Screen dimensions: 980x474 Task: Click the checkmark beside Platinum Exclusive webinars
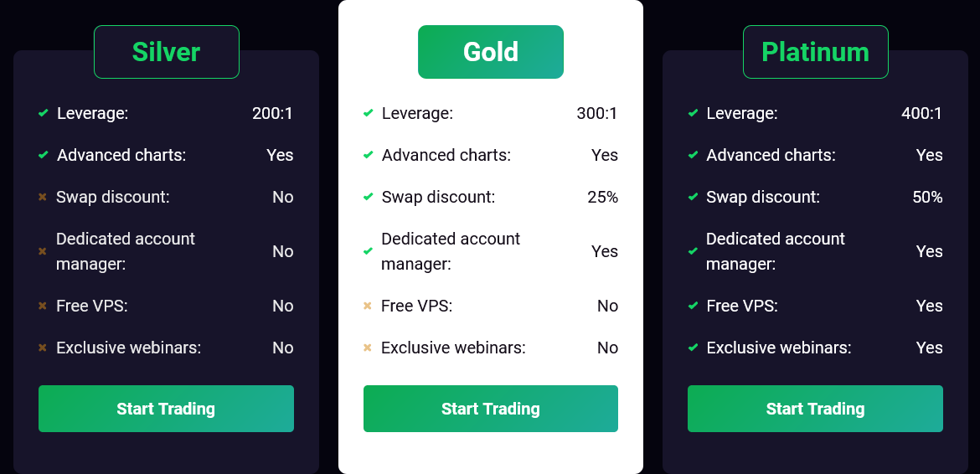point(693,348)
